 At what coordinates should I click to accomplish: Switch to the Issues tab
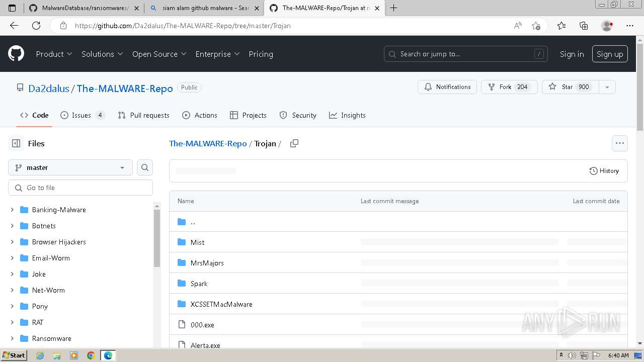pyautogui.click(x=83, y=115)
